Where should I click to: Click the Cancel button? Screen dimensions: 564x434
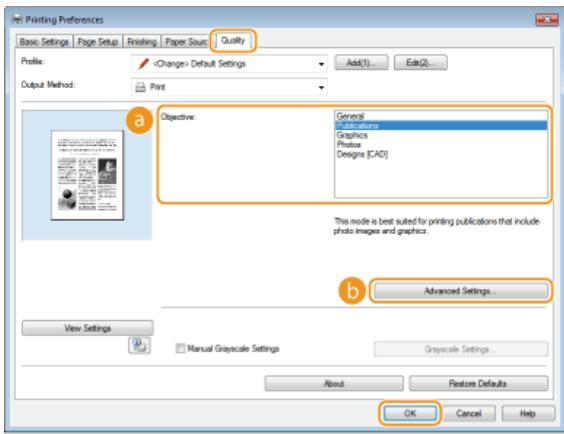tap(469, 414)
